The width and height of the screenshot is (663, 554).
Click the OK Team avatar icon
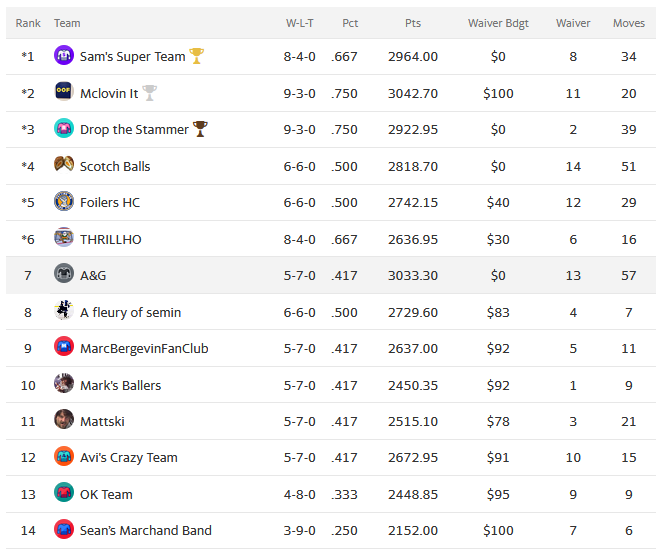coord(64,493)
